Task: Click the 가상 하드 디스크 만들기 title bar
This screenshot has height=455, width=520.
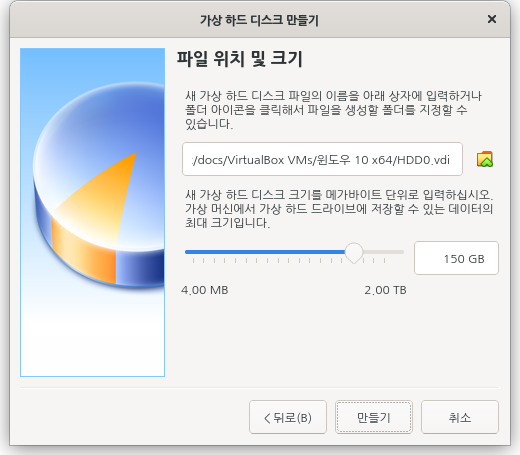Action: tap(259, 20)
